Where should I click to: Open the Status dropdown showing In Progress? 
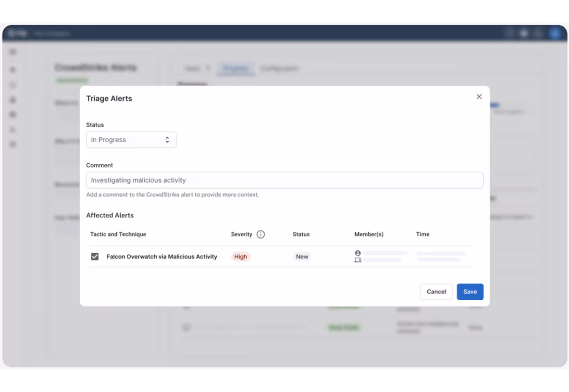(131, 139)
